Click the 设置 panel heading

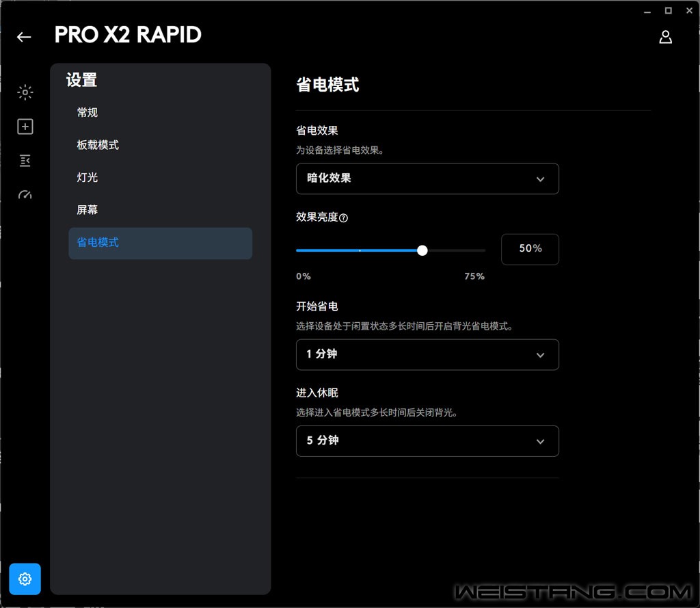click(82, 80)
